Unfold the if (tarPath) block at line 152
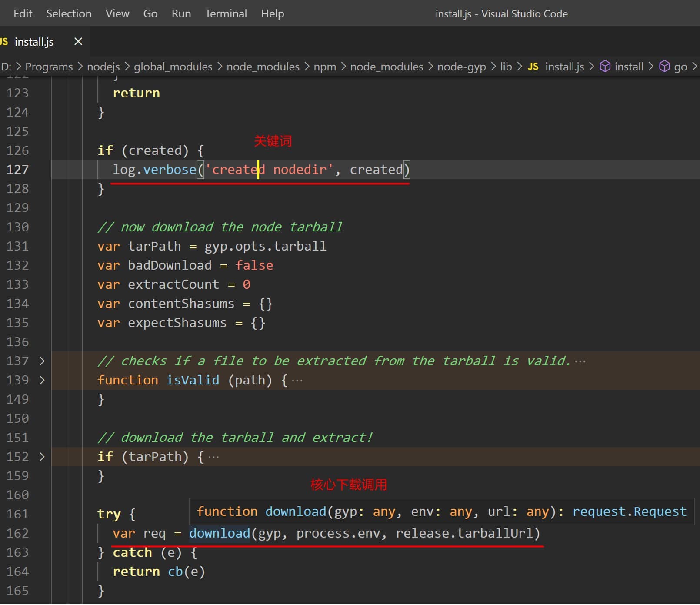The height and width of the screenshot is (605, 700). point(42,457)
